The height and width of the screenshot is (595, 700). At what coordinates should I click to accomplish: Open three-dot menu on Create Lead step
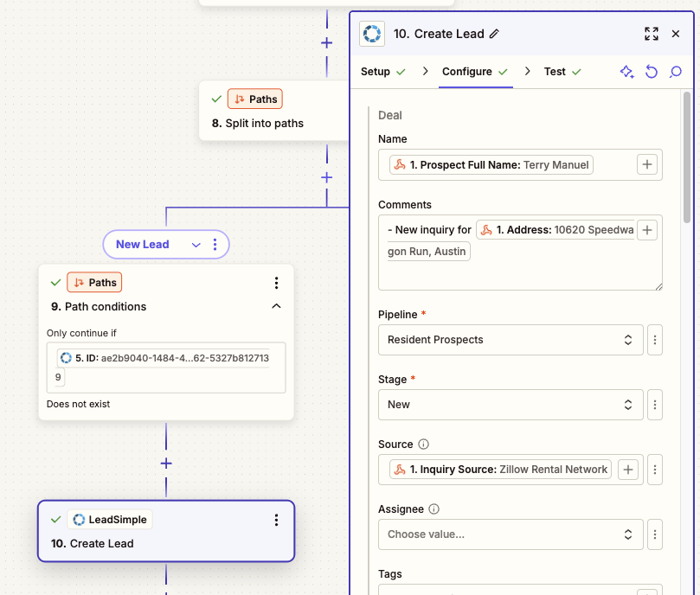pos(276,520)
